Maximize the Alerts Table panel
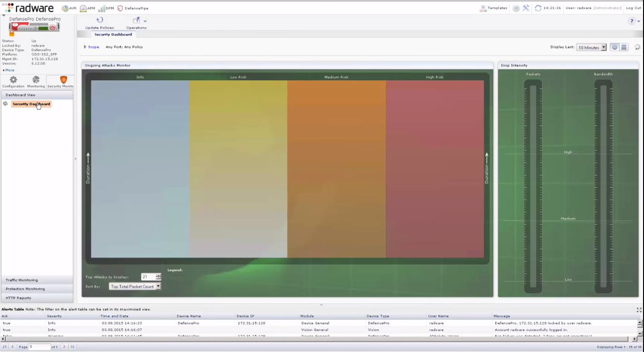The width and height of the screenshot is (644, 352). pyautogui.click(x=639, y=310)
